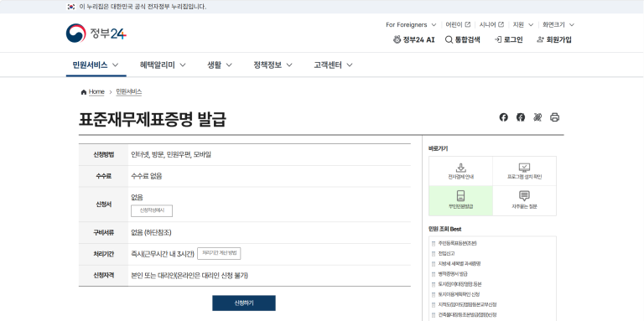644x321 pixels.
Task: Open 지방세 세목별 과세증명 link
Action: coord(460,263)
